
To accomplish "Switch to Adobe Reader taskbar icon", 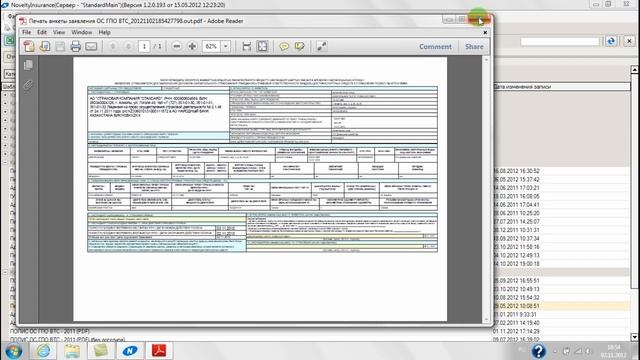I will click(x=159, y=351).
